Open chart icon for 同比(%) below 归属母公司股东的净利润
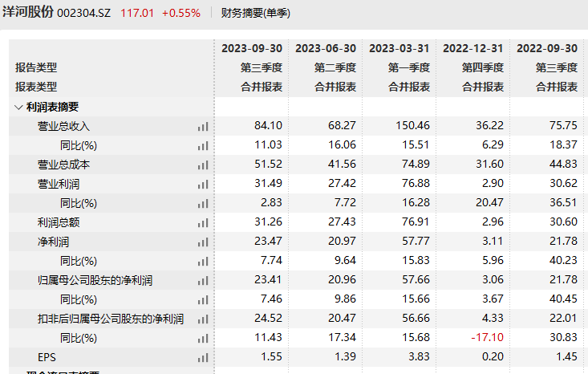 203,300
